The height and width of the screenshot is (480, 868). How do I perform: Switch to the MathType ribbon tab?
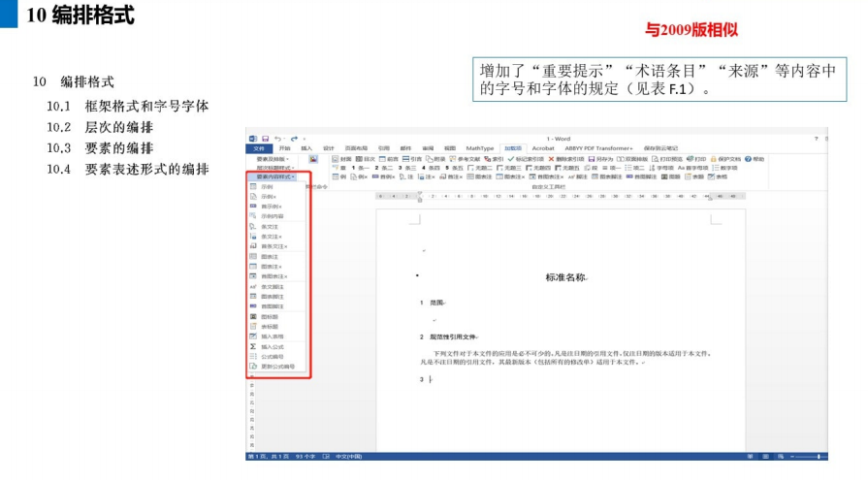pyautogui.click(x=479, y=148)
